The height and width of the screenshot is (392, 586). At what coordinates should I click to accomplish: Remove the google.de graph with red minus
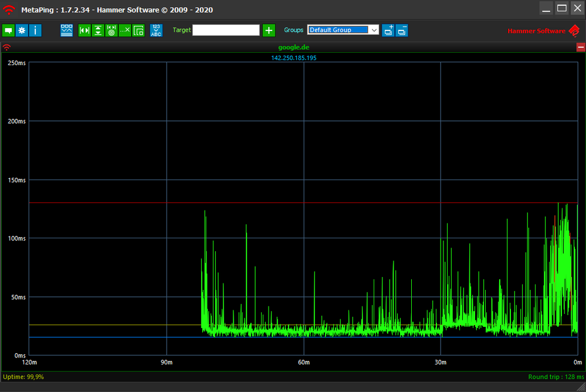(x=581, y=48)
